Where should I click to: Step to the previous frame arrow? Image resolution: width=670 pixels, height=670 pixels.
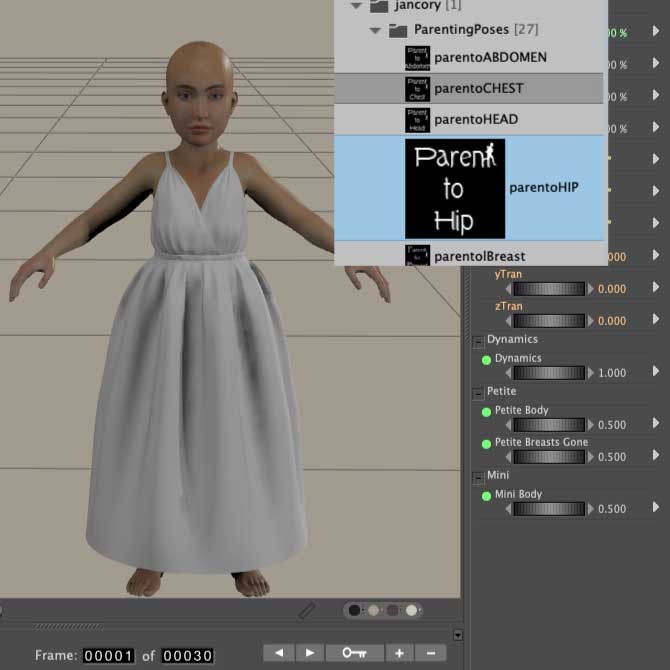[279, 653]
